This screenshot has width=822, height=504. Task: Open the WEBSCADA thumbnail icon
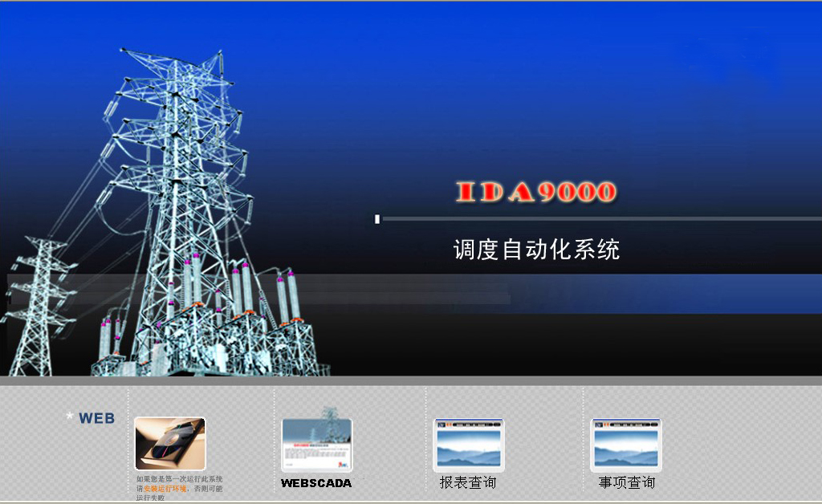pos(316,445)
